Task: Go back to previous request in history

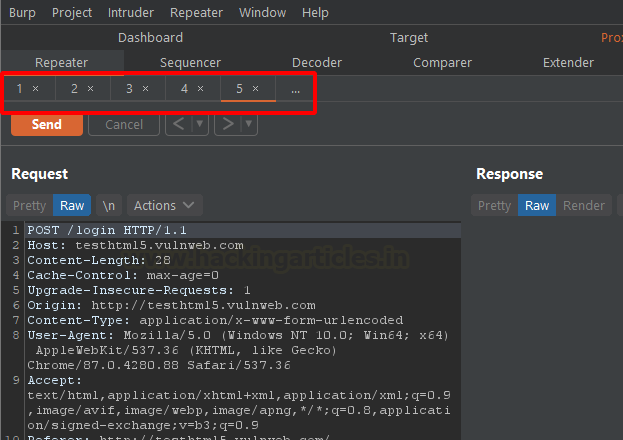Action: [179, 124]
